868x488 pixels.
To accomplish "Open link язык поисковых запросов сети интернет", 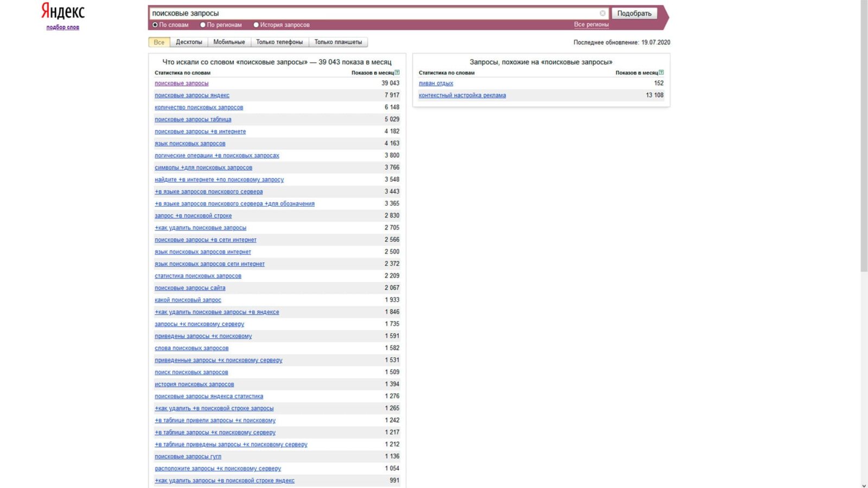I will [209, 264].
